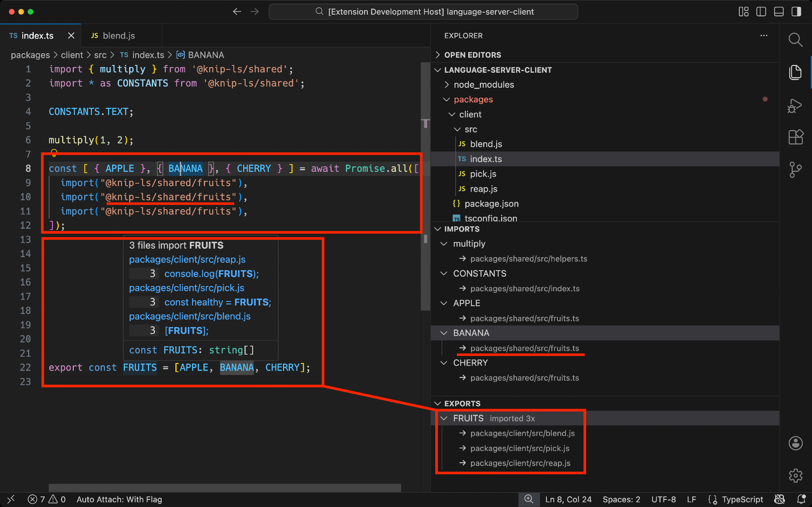Open pick.js in the explorer tree

point(483,174)
